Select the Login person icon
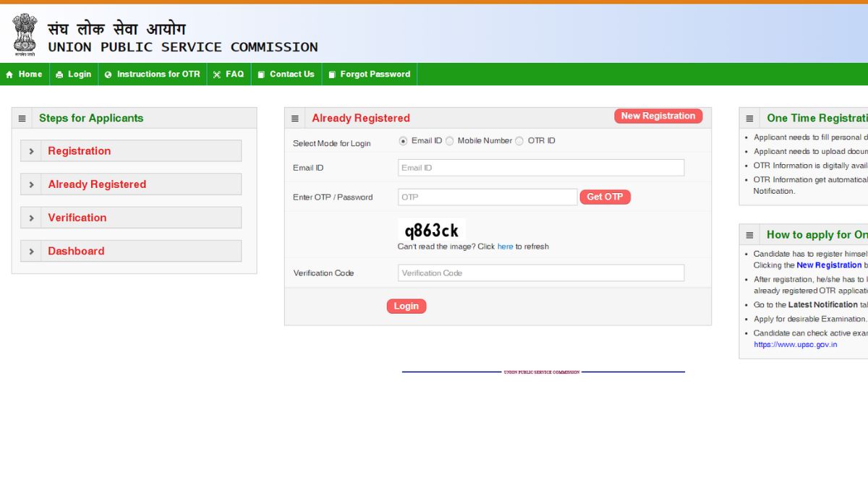The width and height of the screenshot is (868, 488). click(61, 74)
